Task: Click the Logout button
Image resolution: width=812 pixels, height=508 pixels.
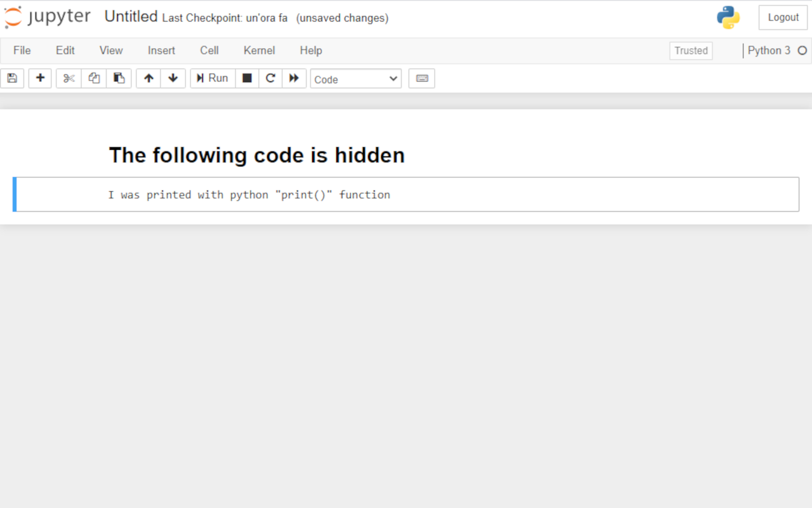Action: [783, 17]
